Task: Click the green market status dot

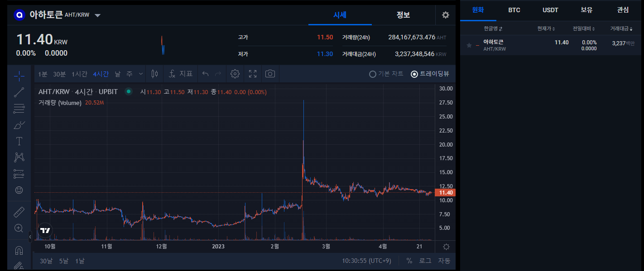Action: (129, 91)
